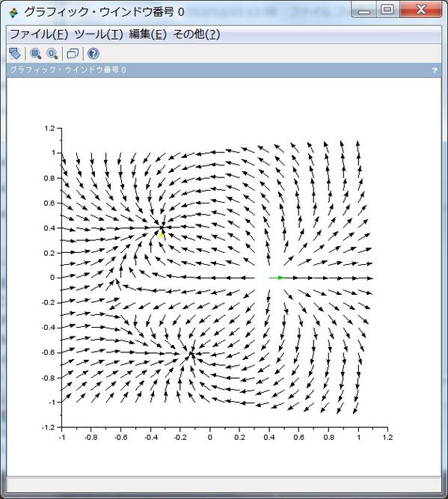Screen dimensions: 448x499
Task: Reset to original view zoom icon
Action: click(52, 53)
